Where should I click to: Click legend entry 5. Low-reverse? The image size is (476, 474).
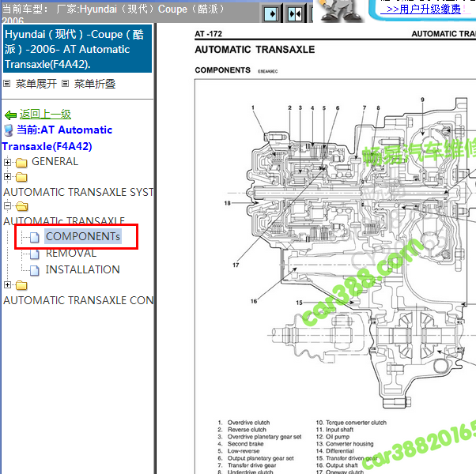click(239, 451)
